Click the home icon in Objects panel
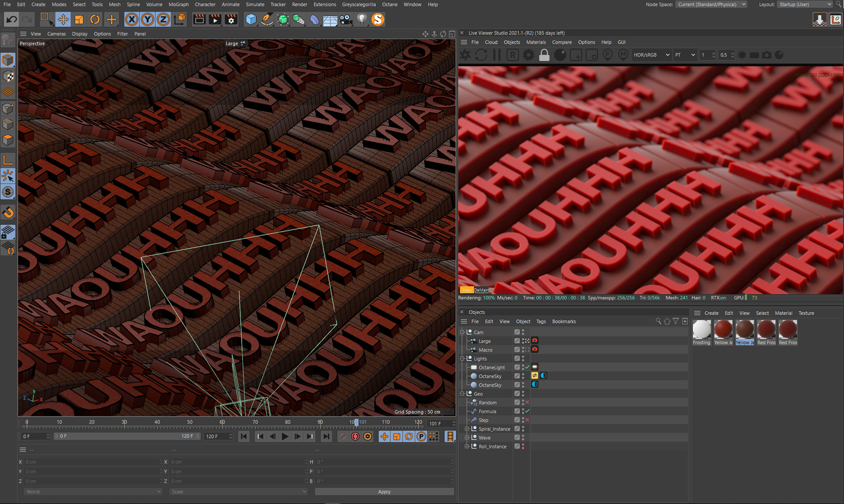 pos(667,321)
